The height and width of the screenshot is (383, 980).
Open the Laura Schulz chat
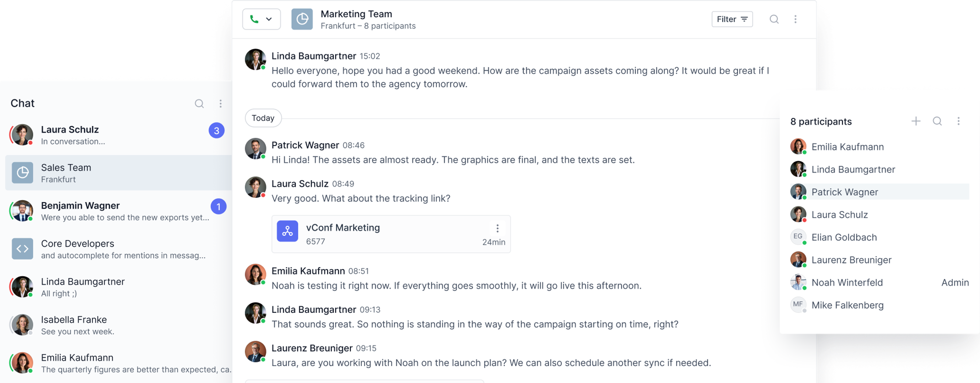click(114, 135)
